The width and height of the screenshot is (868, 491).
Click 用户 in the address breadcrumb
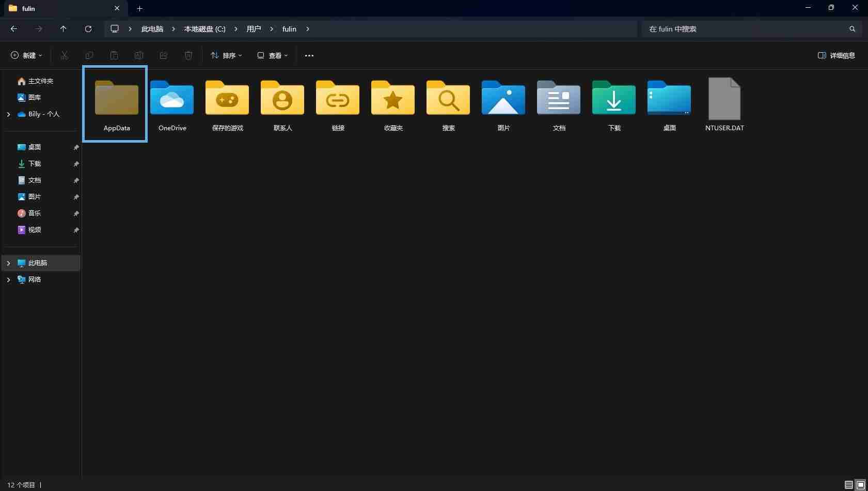click(x=254, y=29)
